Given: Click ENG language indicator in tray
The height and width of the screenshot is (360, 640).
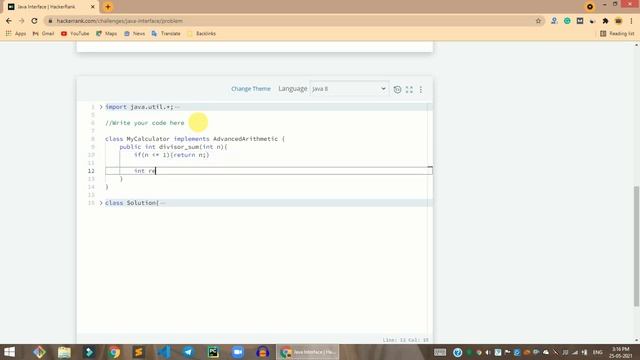Looking at the screenshot, I should 598,352.
